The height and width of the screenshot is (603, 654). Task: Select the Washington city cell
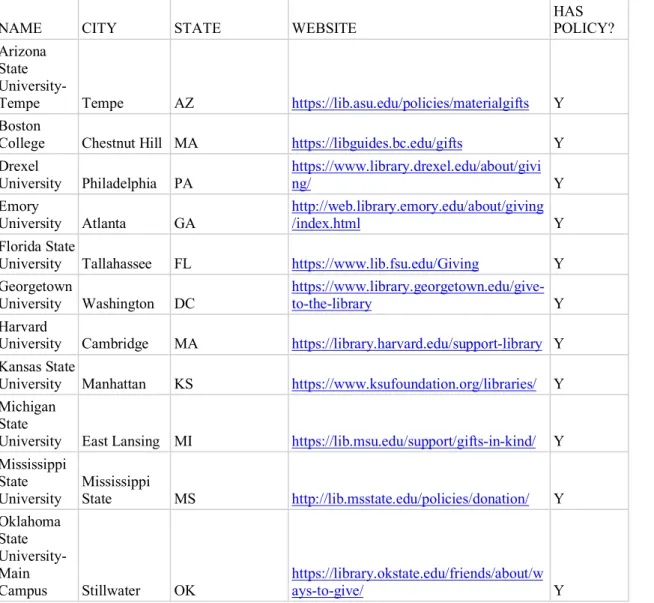(124, 294)
